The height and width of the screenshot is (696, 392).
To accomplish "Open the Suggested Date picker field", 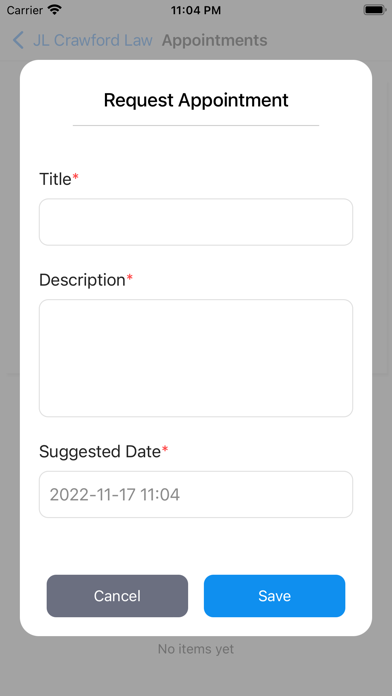I will tap(196, 494).
